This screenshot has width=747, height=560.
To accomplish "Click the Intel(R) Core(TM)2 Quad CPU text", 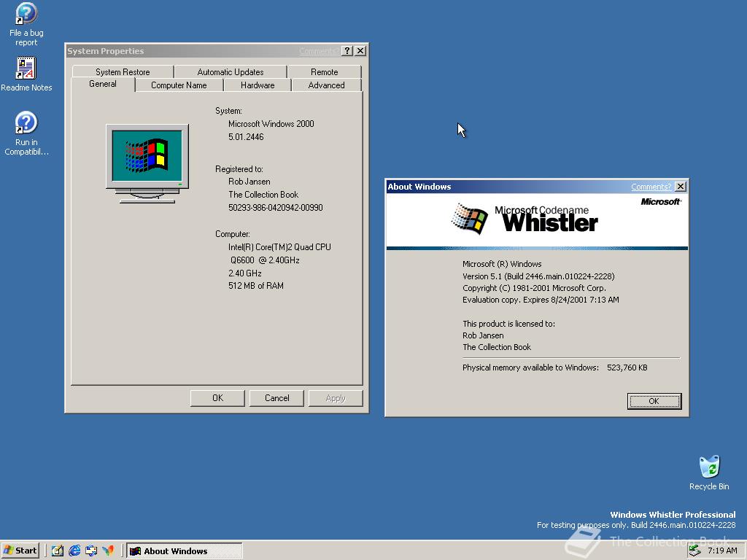I will pos(279,247).
